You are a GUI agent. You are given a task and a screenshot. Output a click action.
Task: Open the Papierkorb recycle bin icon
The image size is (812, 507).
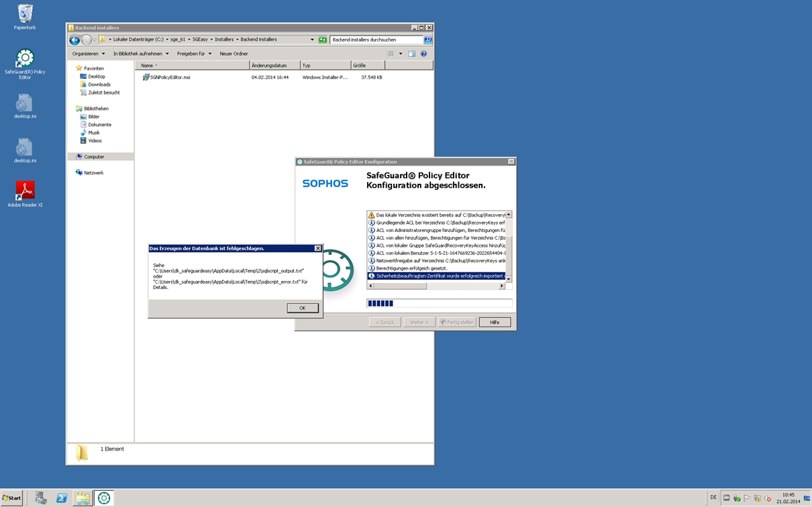coord(25,17)
